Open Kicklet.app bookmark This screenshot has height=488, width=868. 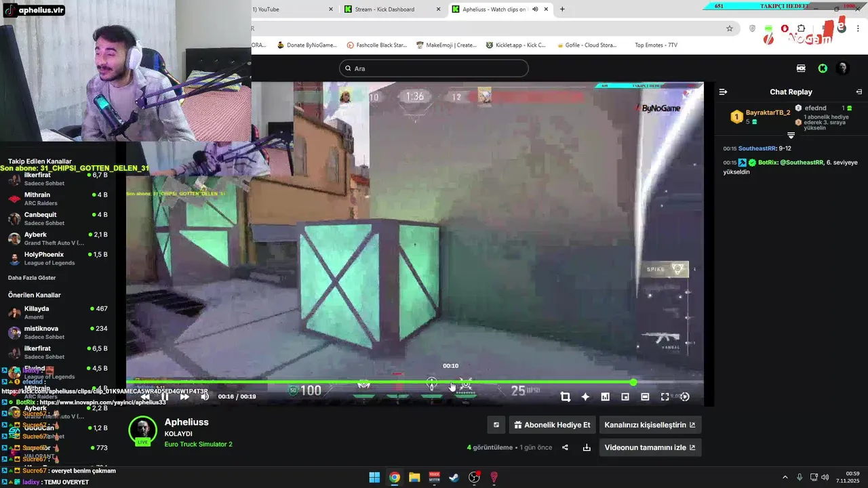(x=515, y=45)
